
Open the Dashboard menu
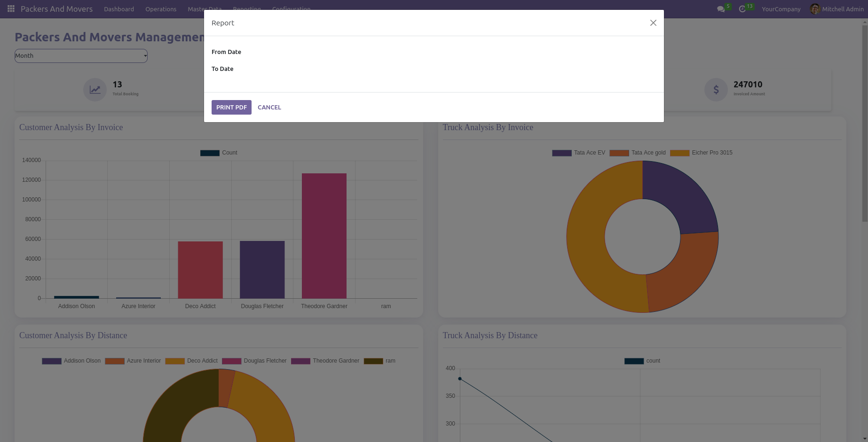click(119, 9)
